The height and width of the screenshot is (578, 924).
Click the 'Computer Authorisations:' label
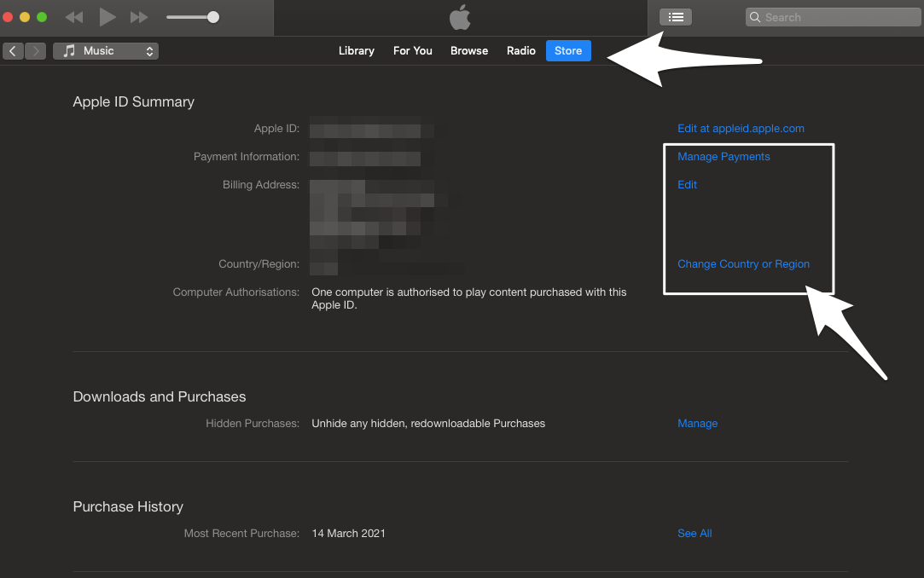coord(236,292)
